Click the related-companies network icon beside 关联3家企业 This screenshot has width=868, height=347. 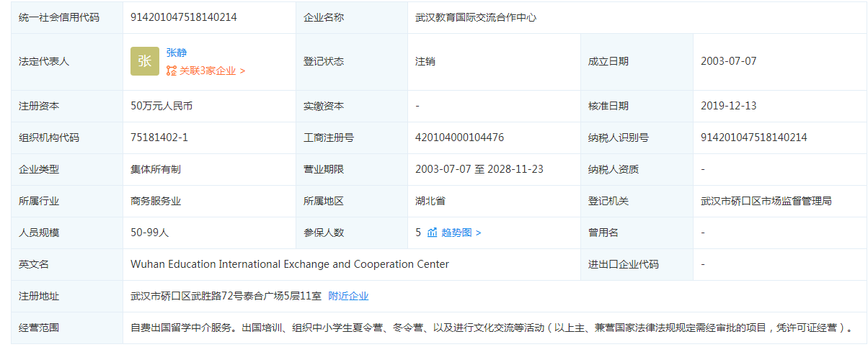pyautogui.click(x=172, y=71)
